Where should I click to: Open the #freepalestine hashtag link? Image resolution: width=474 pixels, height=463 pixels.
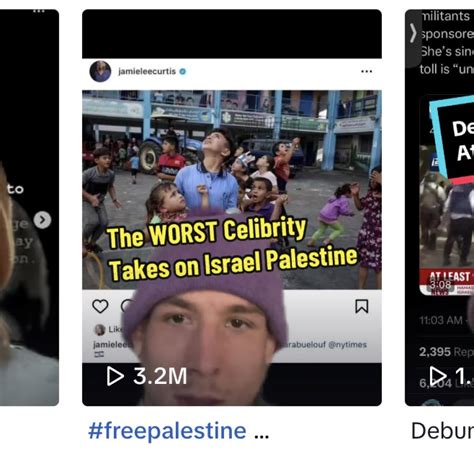[x=167, y=431]
